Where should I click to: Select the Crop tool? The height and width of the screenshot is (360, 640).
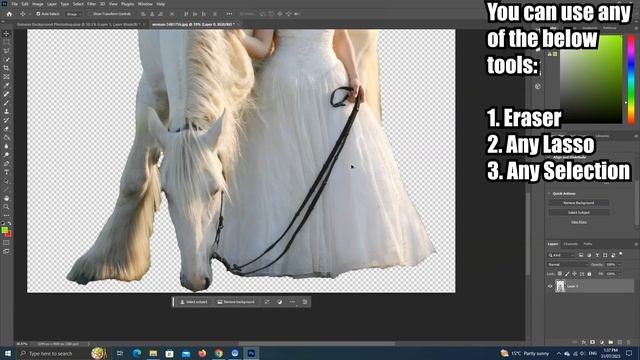6,68
